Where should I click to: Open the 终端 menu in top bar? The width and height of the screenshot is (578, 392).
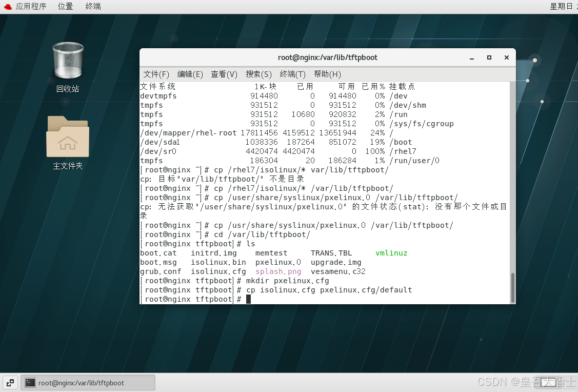coord(93,6)
